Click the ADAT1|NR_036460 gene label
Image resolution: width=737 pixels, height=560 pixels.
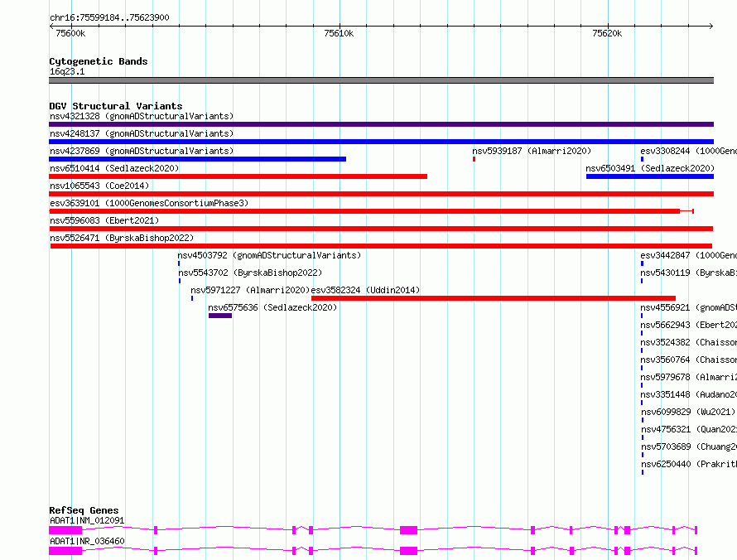pos(87,541)
